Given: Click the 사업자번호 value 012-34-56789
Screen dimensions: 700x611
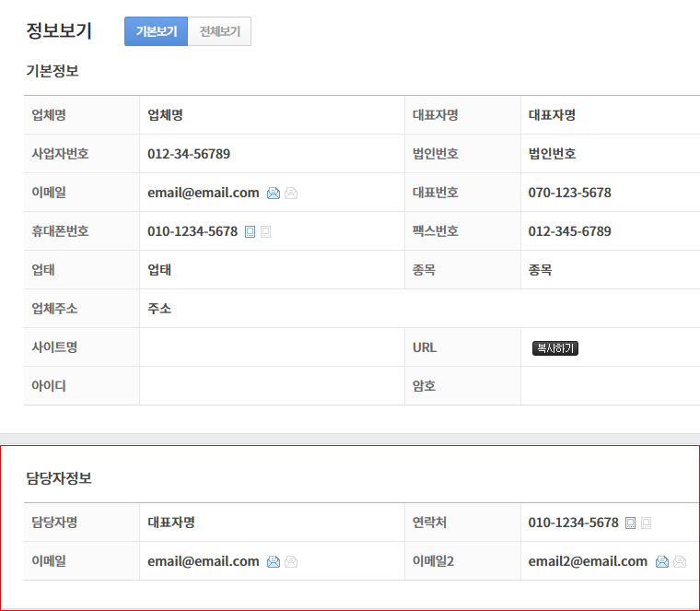Looking at the screenshot, I should coord(189,154).
